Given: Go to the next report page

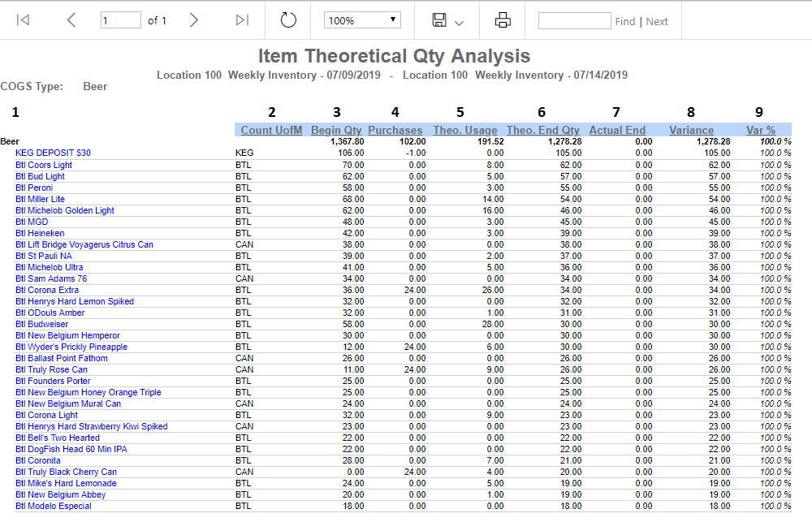Looking at the screenshot, I should (x=194, y=20).
